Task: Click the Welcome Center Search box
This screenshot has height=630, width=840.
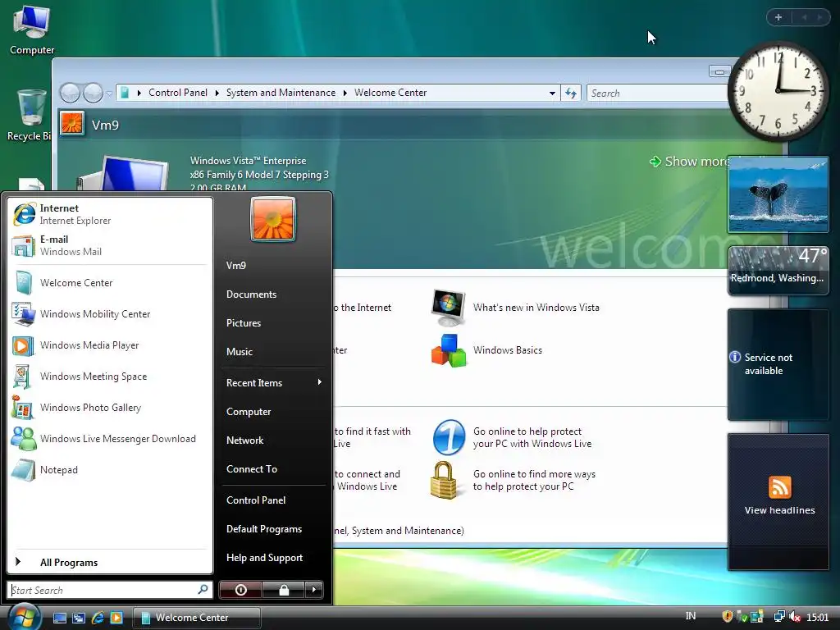Action: [658, 94]
